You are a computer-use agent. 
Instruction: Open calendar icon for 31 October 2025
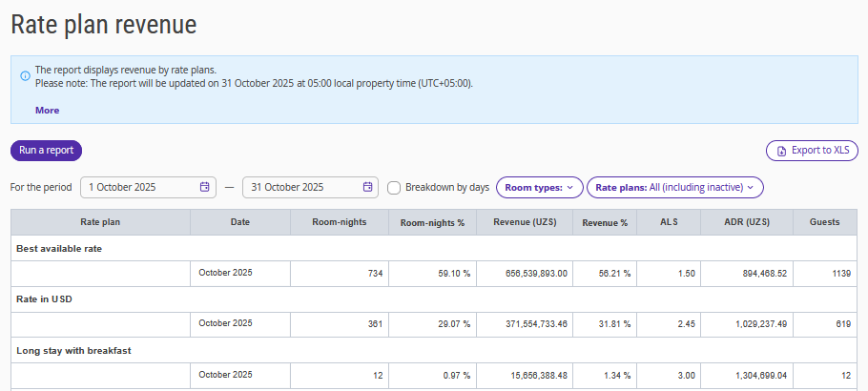[367, 187]
